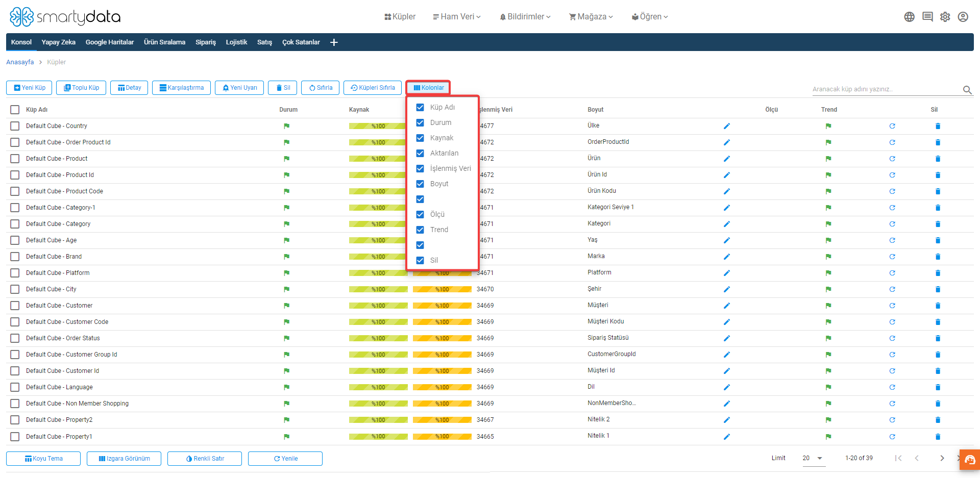Switch to the Konsol tab
Viewport: 980px width, 478px height.
[x=21, y=42]
